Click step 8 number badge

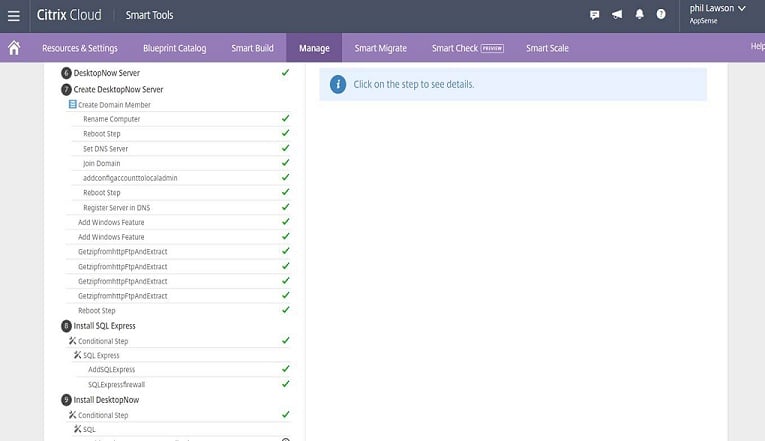point(66,326)
